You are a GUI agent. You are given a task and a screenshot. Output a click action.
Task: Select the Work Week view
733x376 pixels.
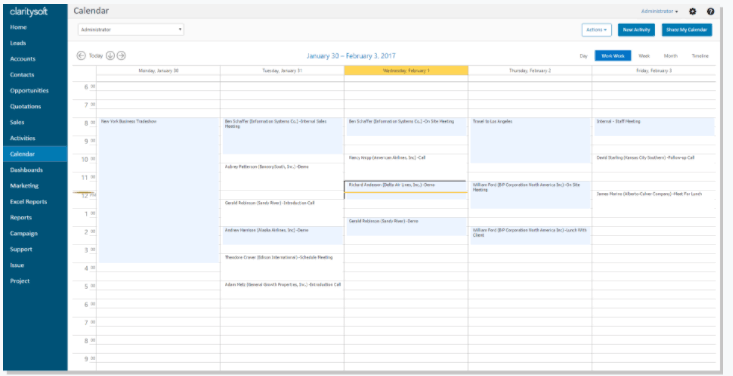pos(613,56)
